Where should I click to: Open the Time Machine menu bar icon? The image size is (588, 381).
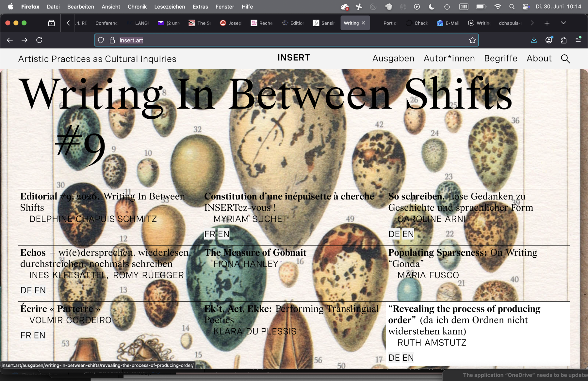[447, 7]
